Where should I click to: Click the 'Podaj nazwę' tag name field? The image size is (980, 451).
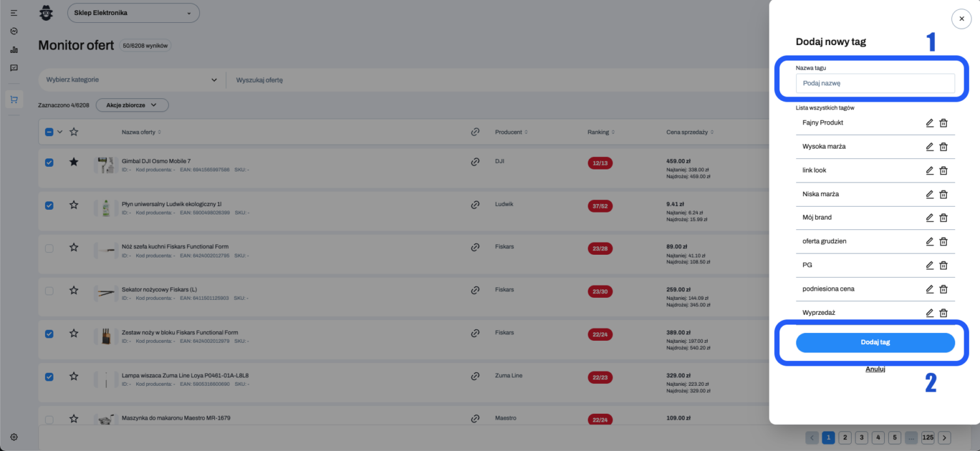coord(875,83)
